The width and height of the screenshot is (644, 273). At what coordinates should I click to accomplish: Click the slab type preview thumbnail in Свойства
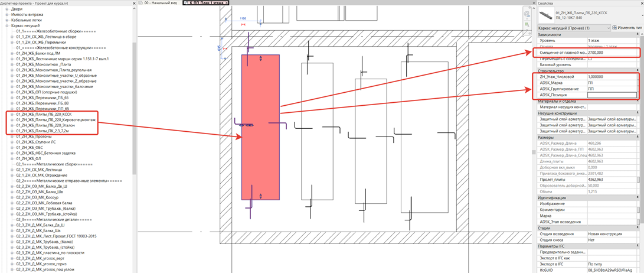[545, 15]
